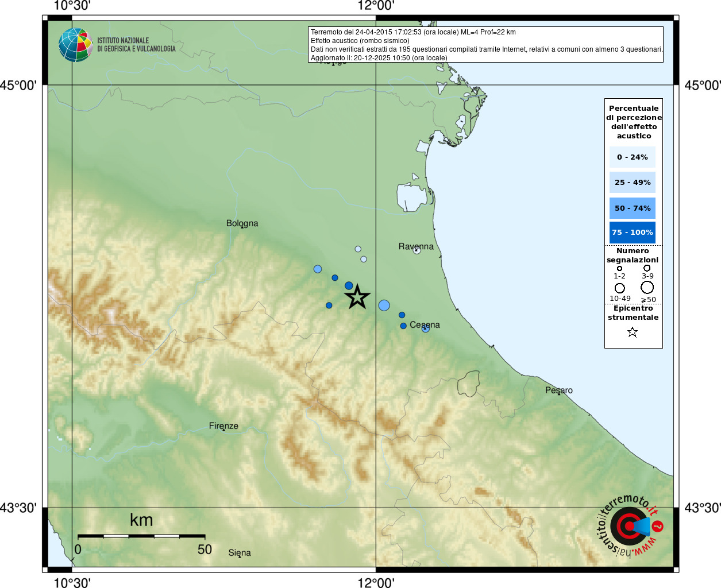Click the 50 label on the scale bar

coord(205,550)
